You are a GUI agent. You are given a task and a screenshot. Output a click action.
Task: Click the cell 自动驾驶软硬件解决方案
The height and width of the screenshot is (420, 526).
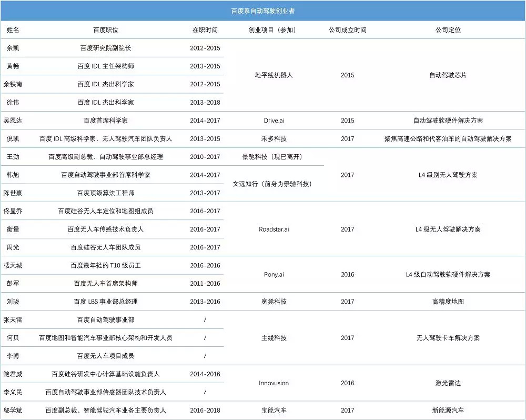click(x=448, y=121)
